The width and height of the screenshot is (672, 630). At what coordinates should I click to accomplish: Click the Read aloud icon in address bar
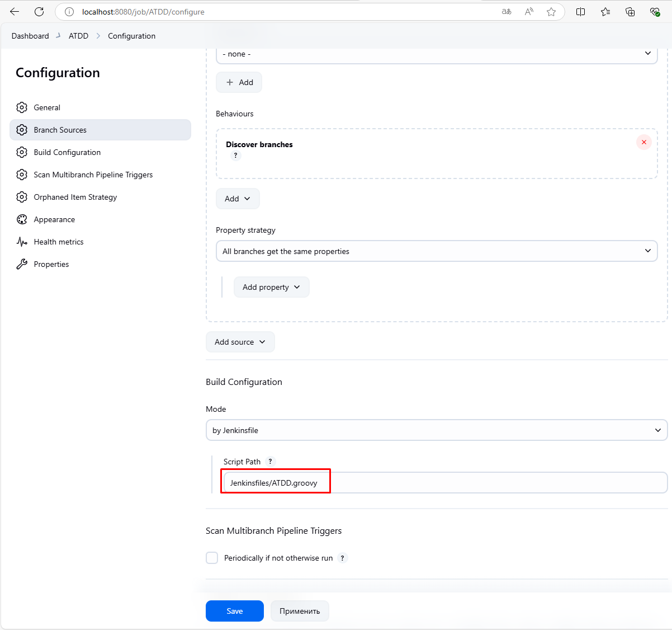tap(529, 12)
